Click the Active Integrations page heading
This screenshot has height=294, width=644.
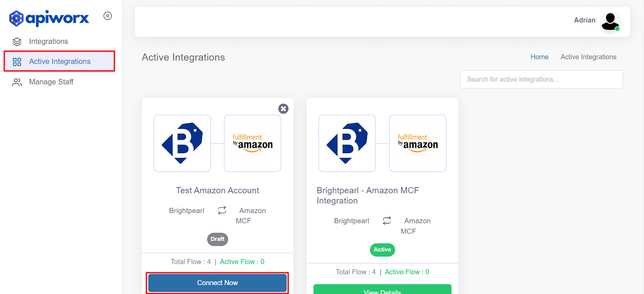click(x=183, y=57)
